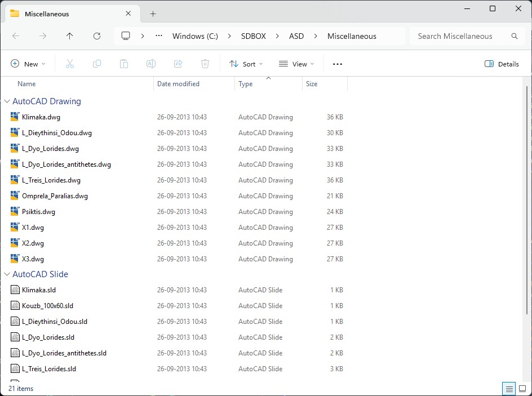Select L_Dieythinsi_Odou.dwg filename
The width and height of the screenshot is (532, 396).
pos(57,133)
